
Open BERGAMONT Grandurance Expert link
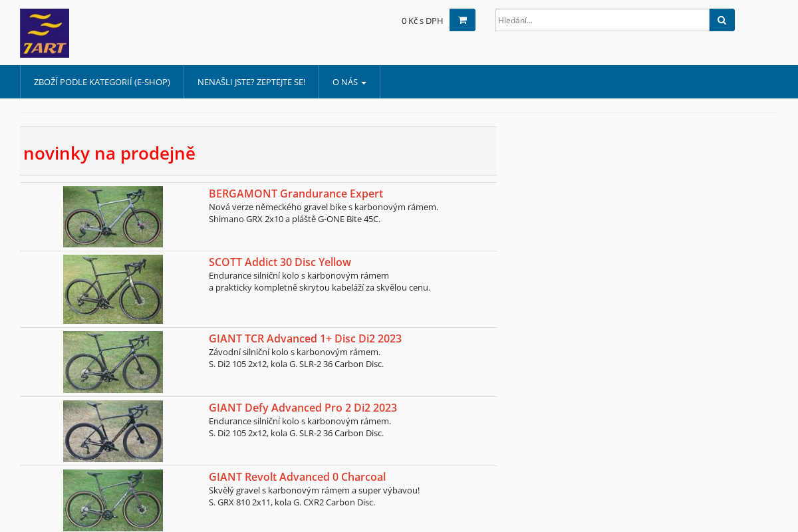(296, 194)
